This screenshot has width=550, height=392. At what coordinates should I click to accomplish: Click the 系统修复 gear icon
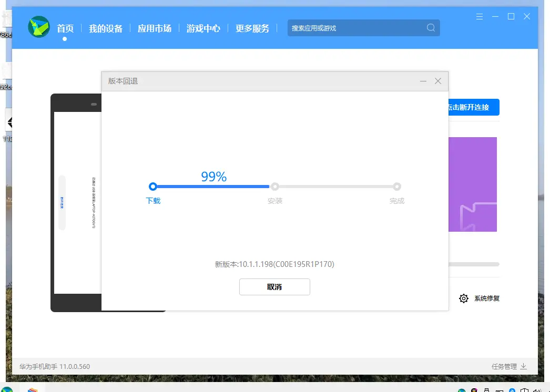463,298
